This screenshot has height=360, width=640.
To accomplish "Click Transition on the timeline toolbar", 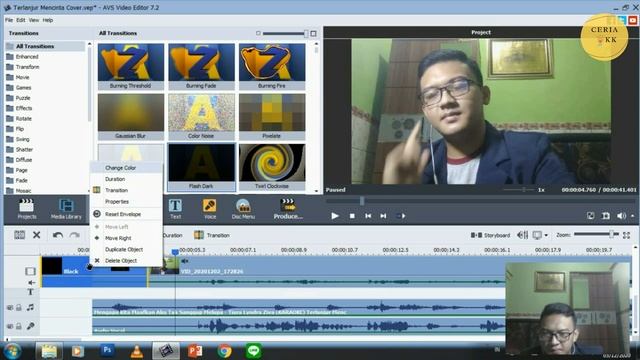I will (212, 235).
